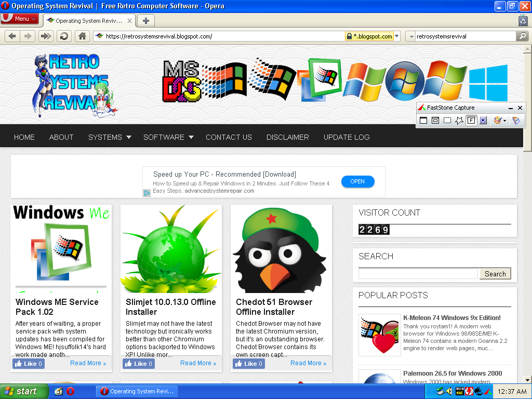
Task: Click the green globe Slimjet thumbnail
Action: [x=171, y=249]
